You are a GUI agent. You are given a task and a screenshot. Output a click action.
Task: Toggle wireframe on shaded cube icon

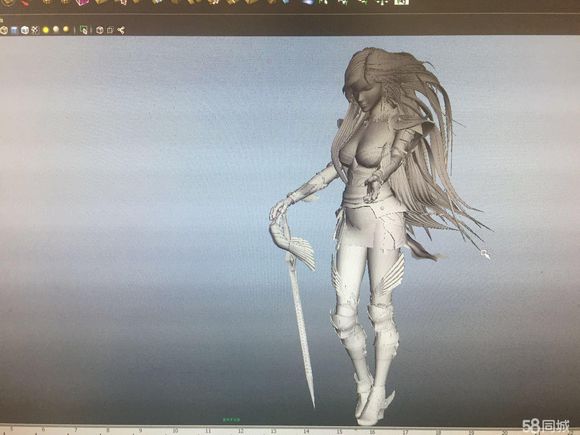pos(25,30)
